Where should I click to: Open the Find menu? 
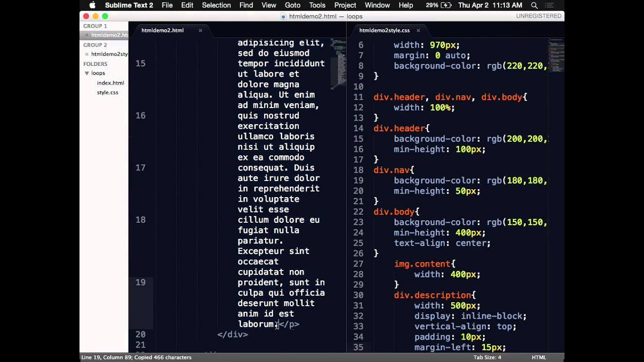(246, 5)
